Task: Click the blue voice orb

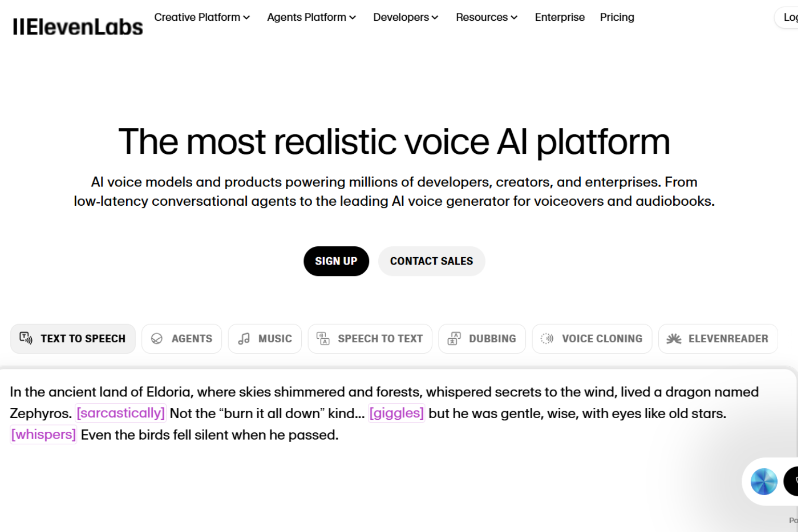Action: coord(764,482)
